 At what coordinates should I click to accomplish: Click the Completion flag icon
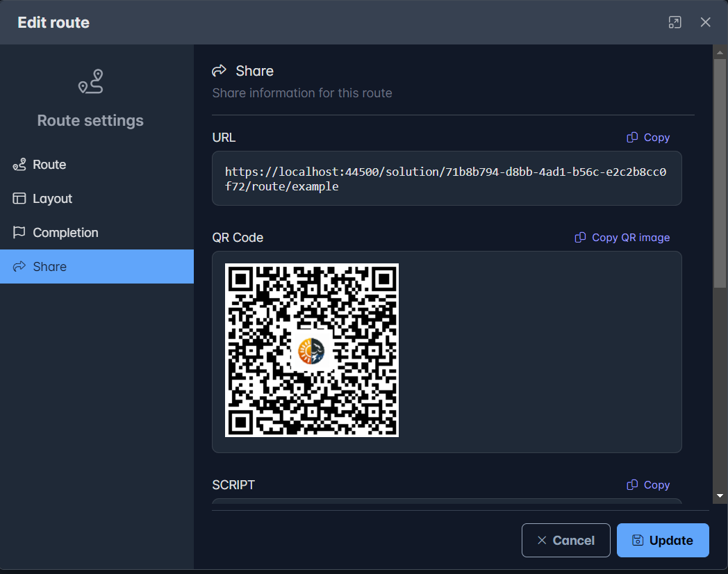point(19,232)
